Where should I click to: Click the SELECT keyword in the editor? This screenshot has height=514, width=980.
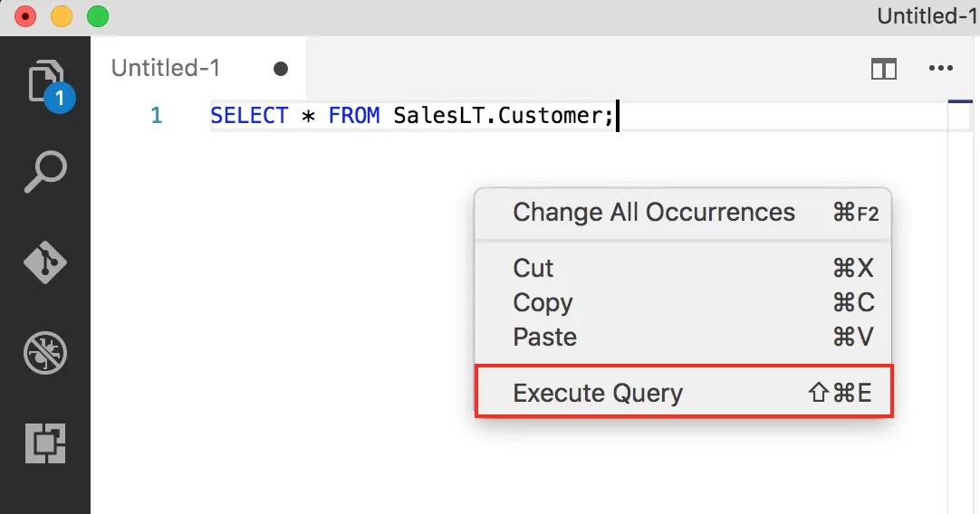click(x=249, y=116)
